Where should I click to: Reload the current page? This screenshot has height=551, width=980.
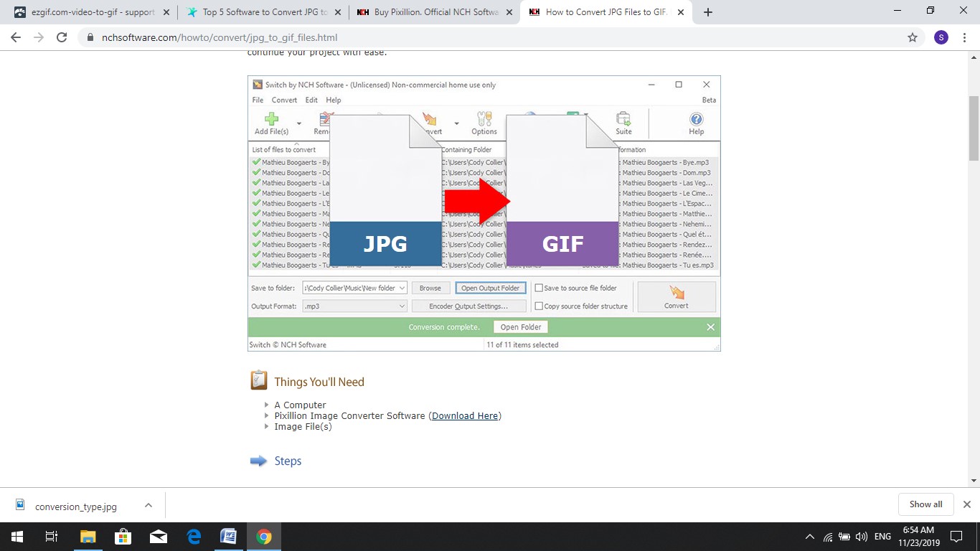(x=62, y=37)
